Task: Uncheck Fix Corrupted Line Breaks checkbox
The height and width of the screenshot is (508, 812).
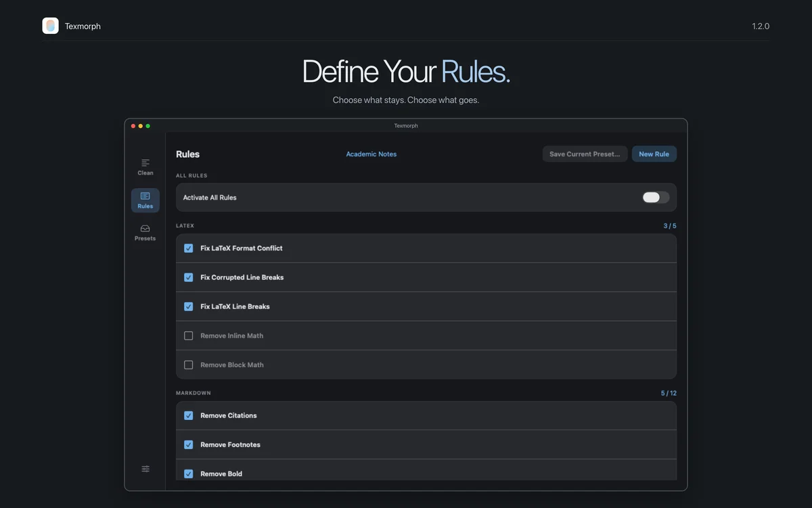Action: [x=189, y=277]
